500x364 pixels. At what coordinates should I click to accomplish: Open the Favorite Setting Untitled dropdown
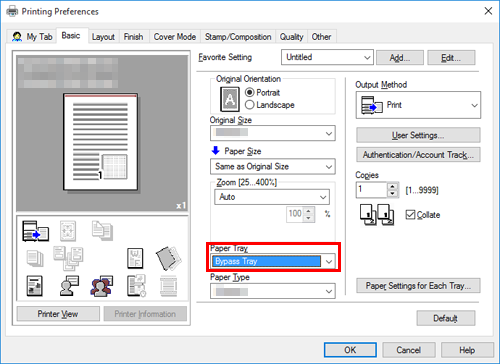pyautogui.click(x=327, y=57)
